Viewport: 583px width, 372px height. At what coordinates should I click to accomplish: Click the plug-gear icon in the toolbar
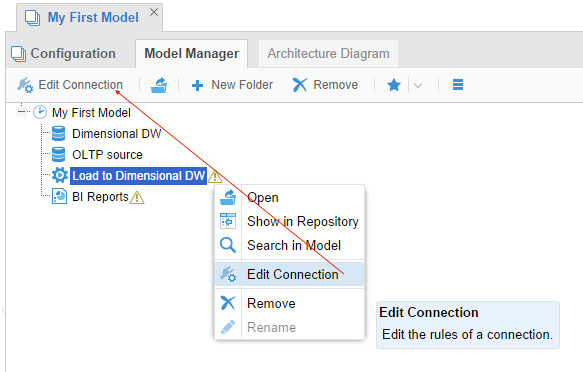tap(25, 85)
